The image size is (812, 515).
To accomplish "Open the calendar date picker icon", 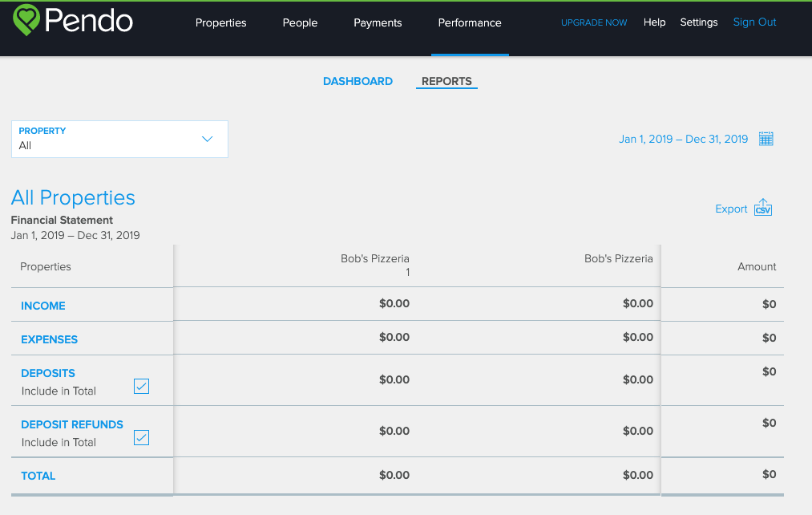I will [766, 139].
